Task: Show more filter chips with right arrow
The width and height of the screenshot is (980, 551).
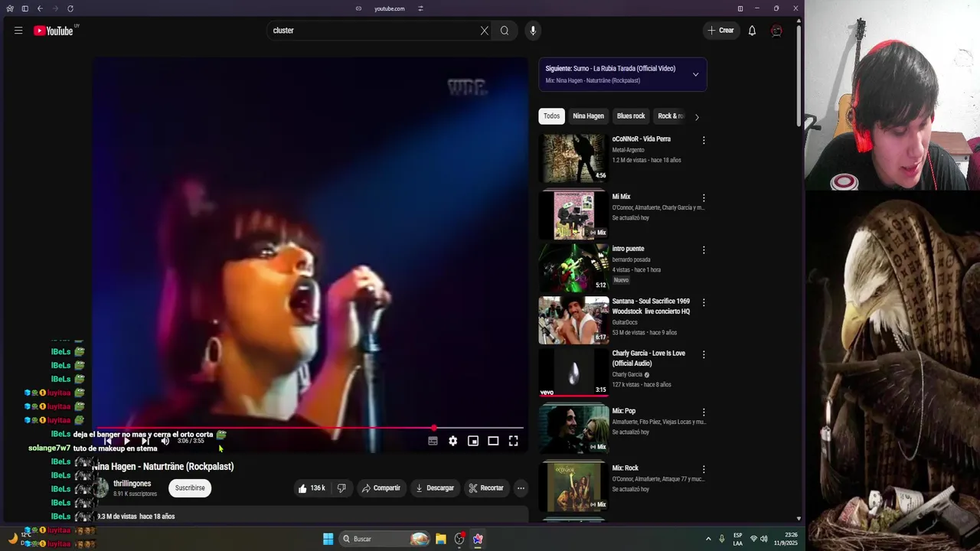Action: (x=697, y=116)
